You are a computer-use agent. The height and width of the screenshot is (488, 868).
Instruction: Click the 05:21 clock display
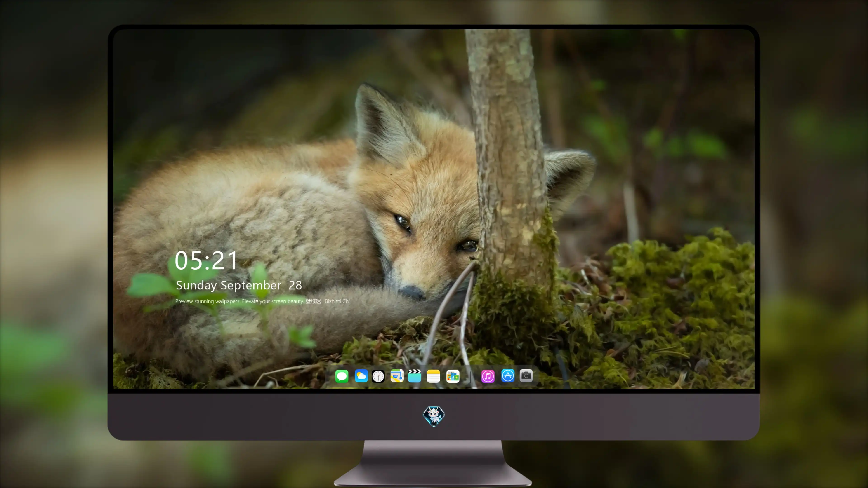(x=206, y=260)
